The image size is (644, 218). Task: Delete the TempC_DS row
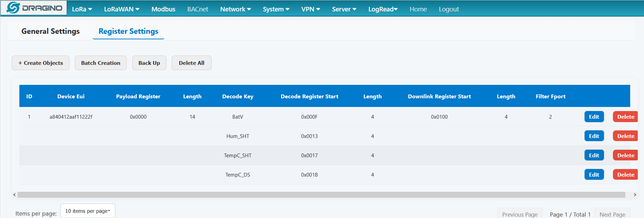[x=625, y=175]
